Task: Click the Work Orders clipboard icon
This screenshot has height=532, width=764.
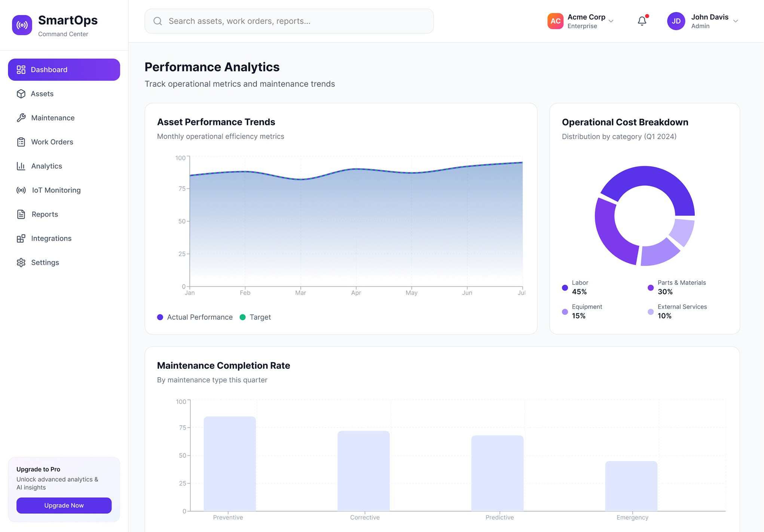Action: [21, 142]
